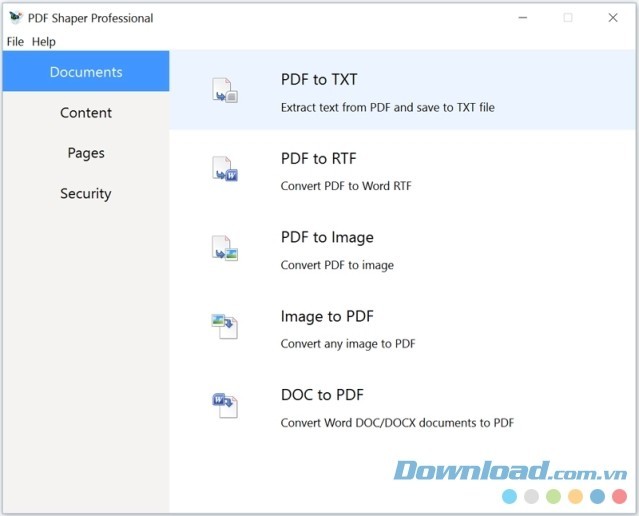Choose the DOC to PDF title
This screenshot has width=639, height=516.
pyautogui.click(x=322, y=395)
